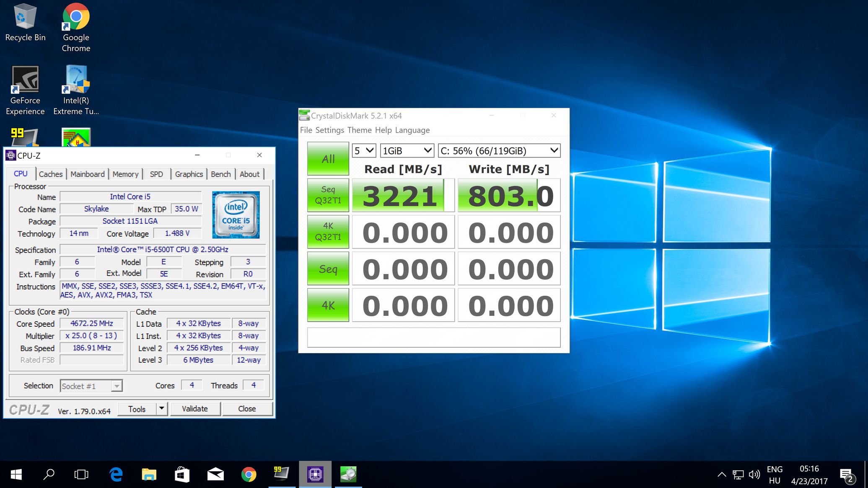Run the 4K Q32T1 test
Image resolution: width=868 pixels, height=488 pixels.
[328, 232]
